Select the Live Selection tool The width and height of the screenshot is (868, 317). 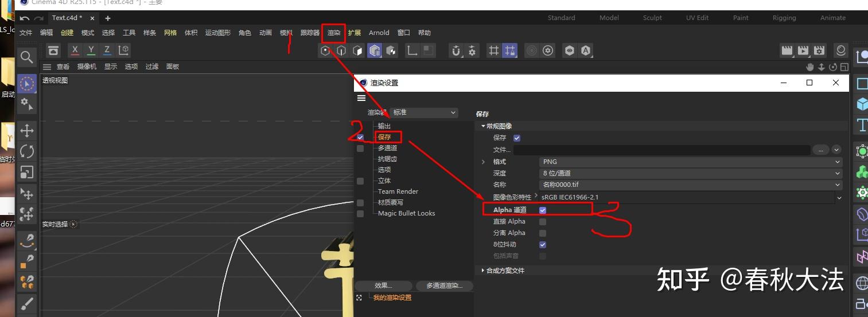[26, 84]
